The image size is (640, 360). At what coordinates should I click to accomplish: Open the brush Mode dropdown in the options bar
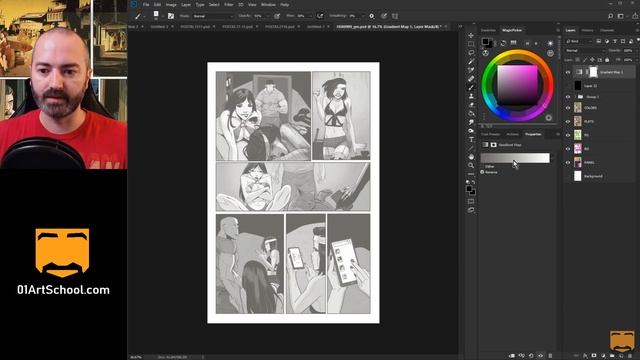[x=213, y=16]
